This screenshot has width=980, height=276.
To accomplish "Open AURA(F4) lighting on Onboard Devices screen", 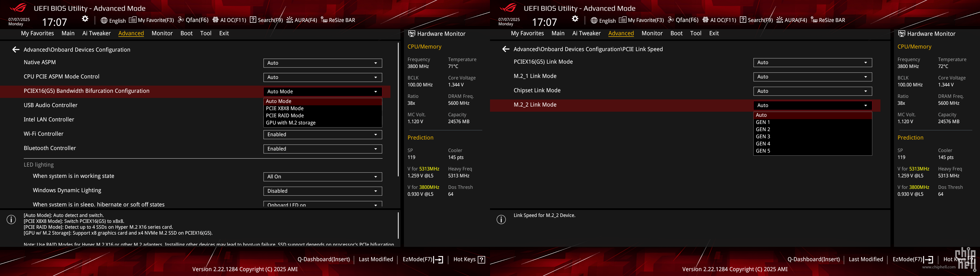I will (x=302, y=20).
